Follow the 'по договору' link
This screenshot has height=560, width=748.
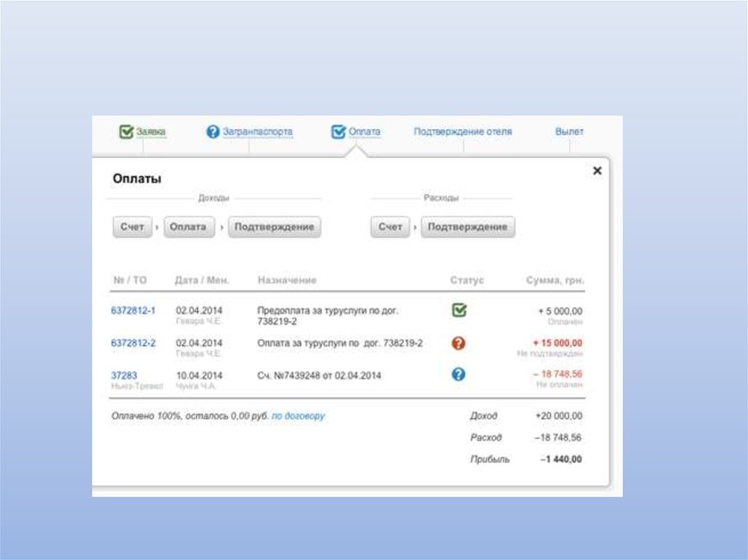pyautogui.click(x=298, y=416)
